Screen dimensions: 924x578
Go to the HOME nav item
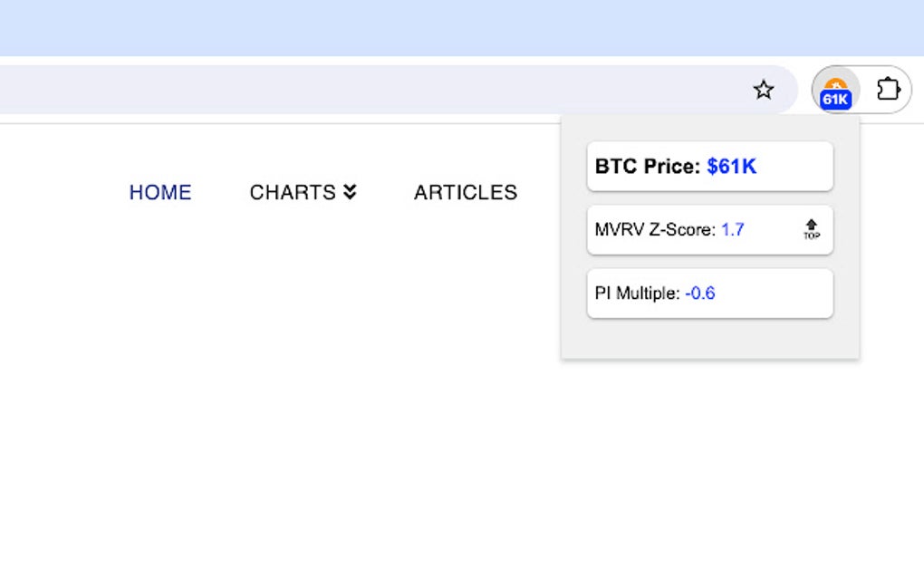tap(160, 192)
